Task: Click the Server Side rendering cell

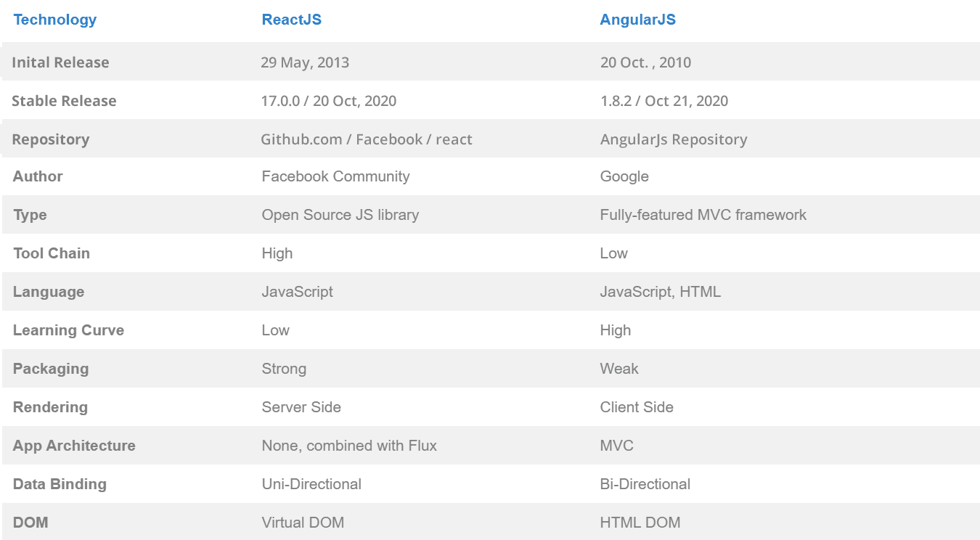Action: click(x=301, y=407)
